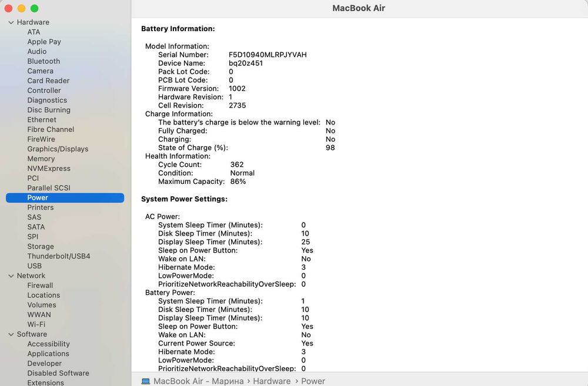The image size is (588, 386).
Task: Click the Software section label
Action: pyautogui.click(x=32, y=334)
